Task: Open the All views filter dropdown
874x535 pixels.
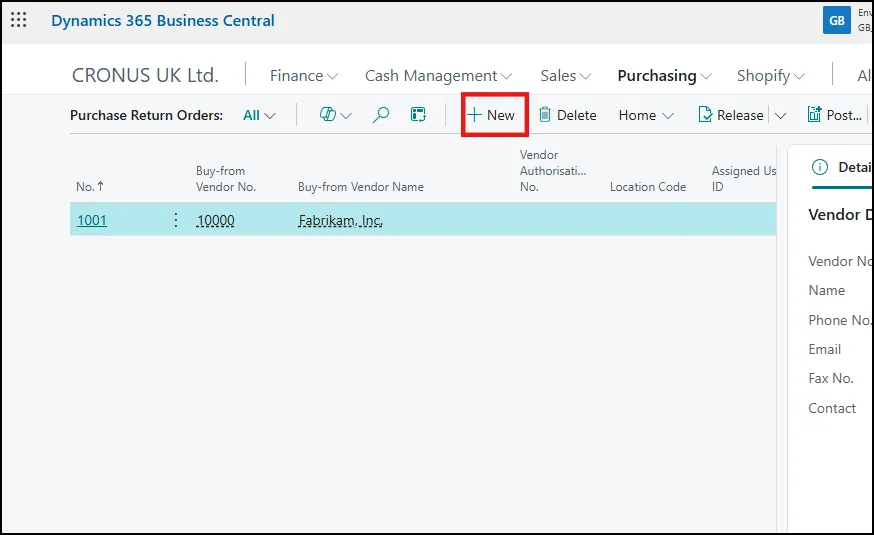Action: [x=259, y=115]
